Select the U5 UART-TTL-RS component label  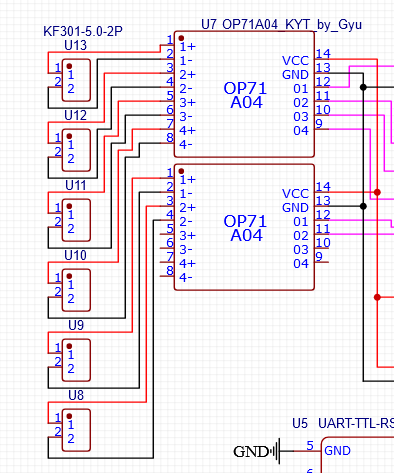click(x=343, y=423)
